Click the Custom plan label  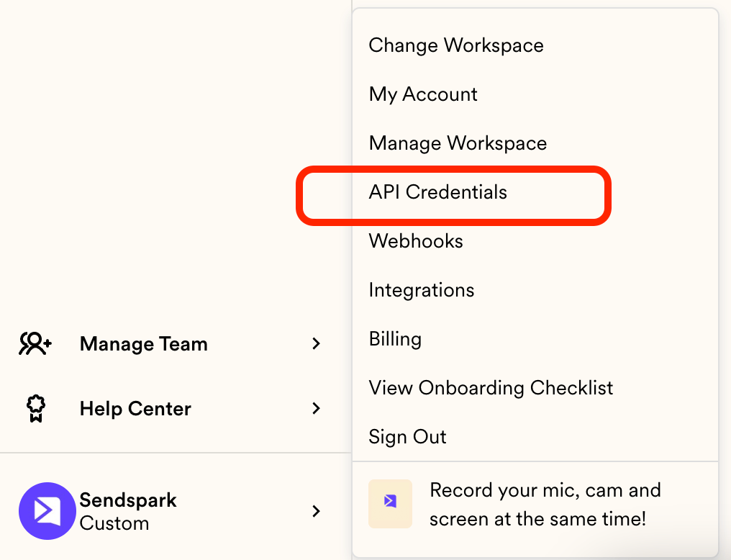click(114, 523)
